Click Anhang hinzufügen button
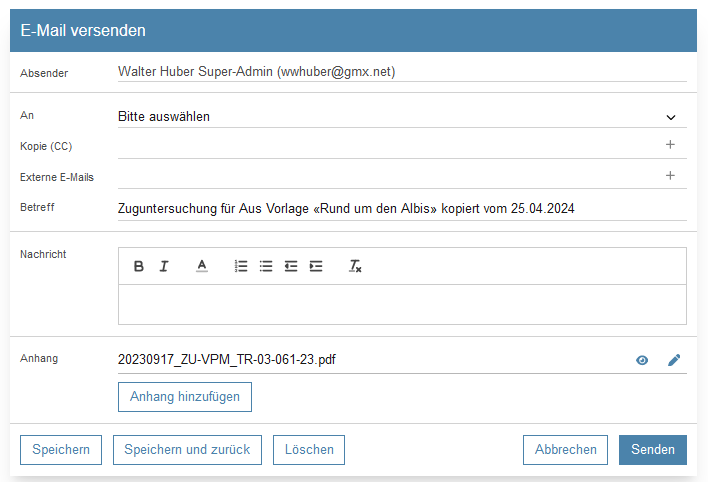This screenshot has height=482, width=708. [185, 397]
